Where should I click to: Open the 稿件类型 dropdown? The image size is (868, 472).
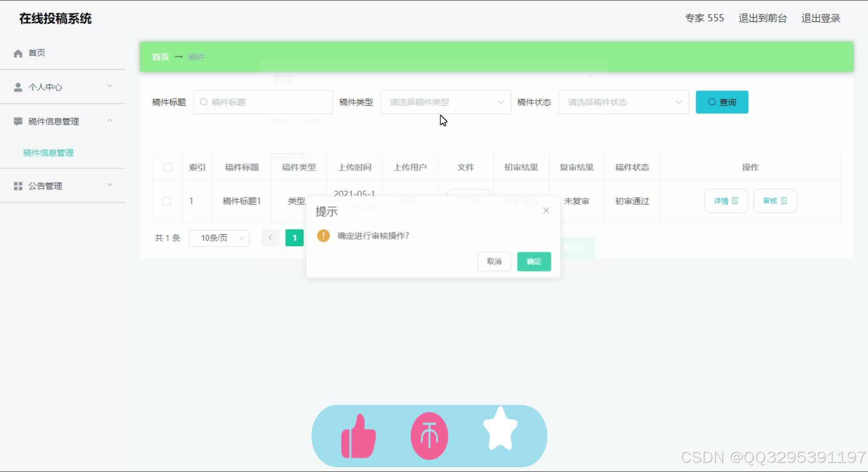click(x=445, y=102)
